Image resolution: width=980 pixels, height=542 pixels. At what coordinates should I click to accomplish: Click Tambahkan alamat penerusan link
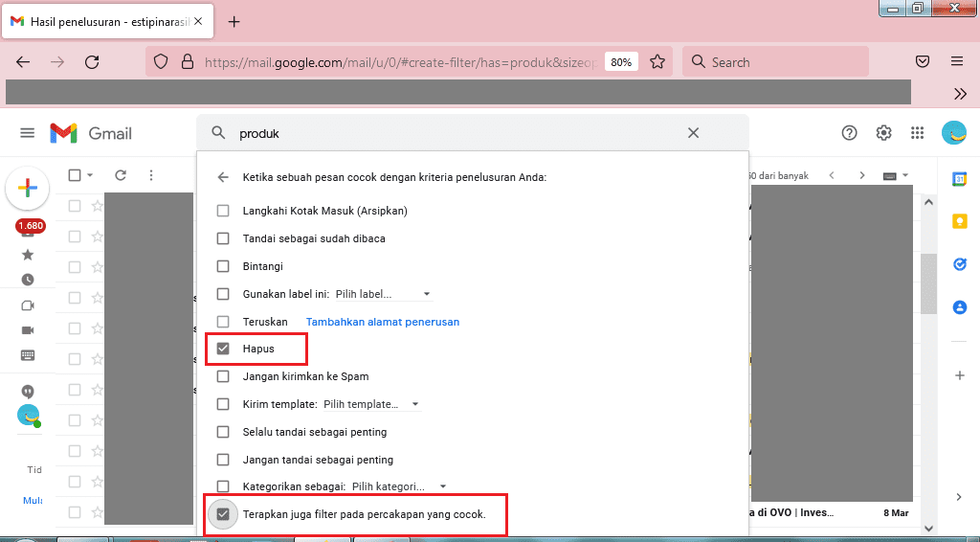(382, 322)
